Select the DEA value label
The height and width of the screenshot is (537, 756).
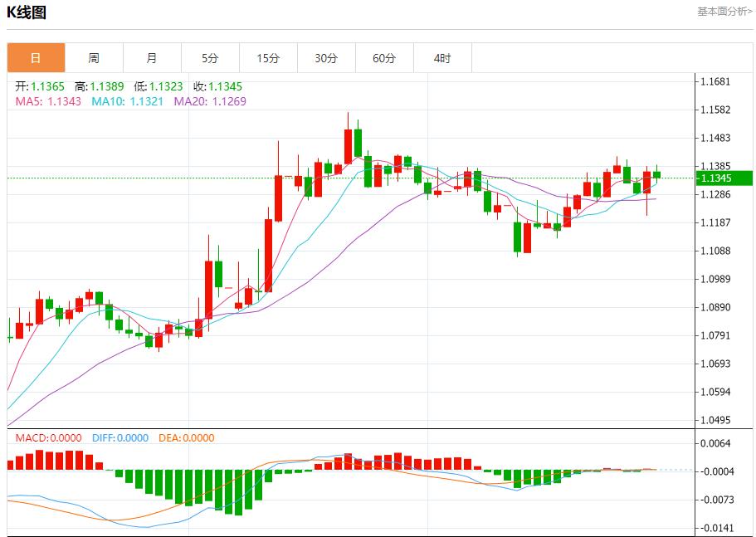pyautogui.click(x=186, y=438)
